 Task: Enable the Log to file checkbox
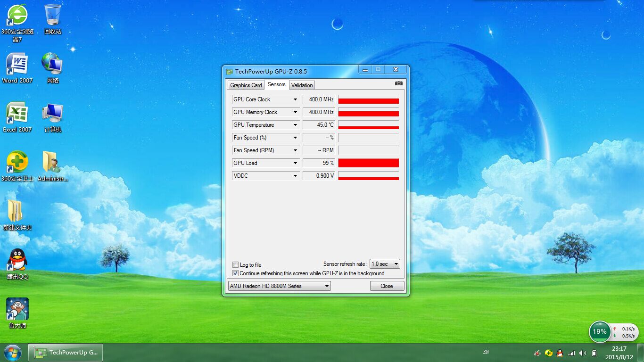[236, 265]
